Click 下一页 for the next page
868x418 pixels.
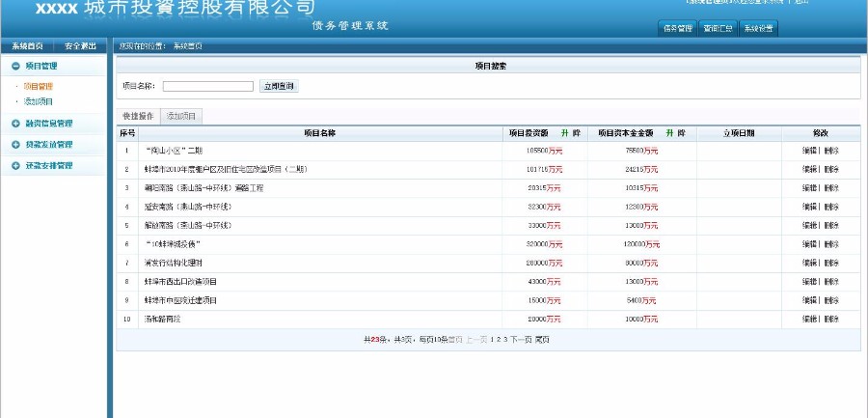pyautogui.click(x=521, y=340)
